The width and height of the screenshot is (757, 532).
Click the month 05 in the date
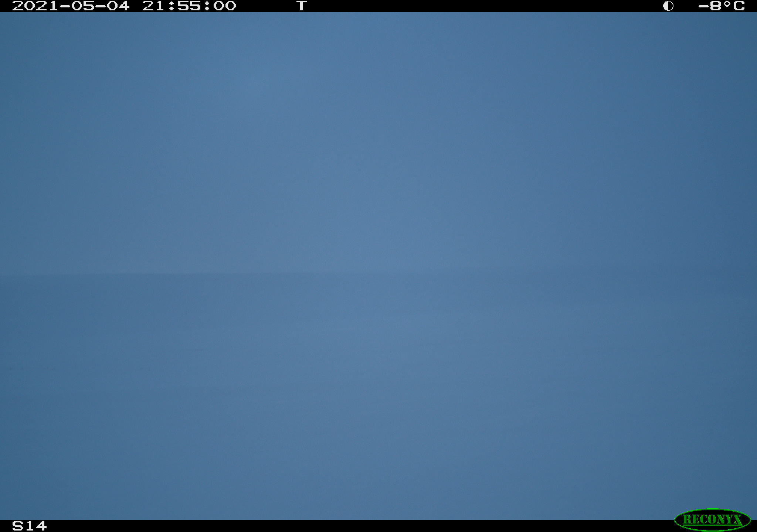tap(82, 6)
